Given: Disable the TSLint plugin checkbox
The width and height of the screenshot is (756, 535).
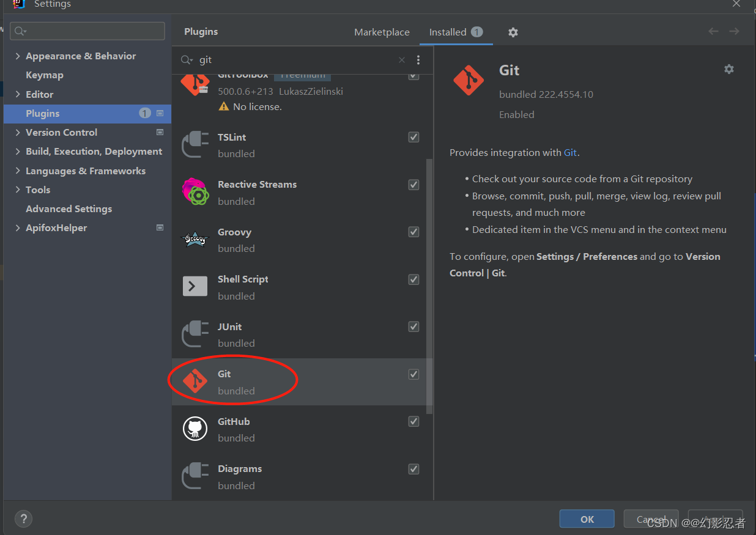Looking at the screenshot, I should coord(414,137).
